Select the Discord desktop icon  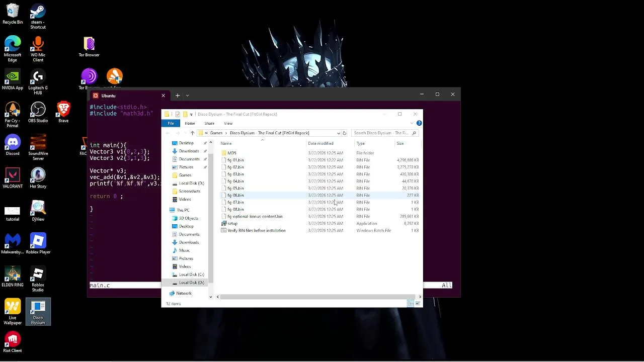pyautogui.click(x=13, y=146)
